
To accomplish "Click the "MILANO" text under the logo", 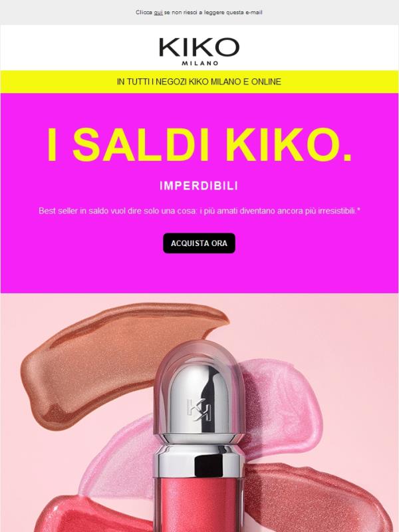I will click(x=200, y=63).
